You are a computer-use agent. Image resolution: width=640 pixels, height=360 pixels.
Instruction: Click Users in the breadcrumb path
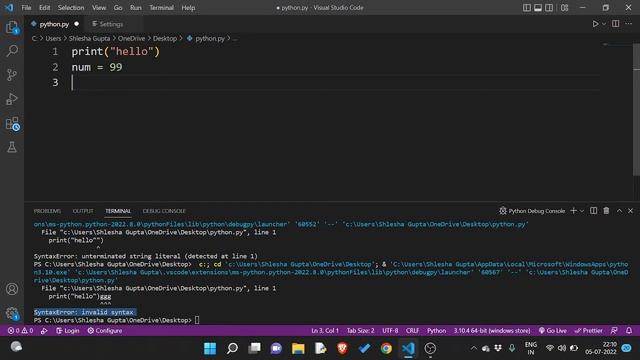(x=53, y=38)
